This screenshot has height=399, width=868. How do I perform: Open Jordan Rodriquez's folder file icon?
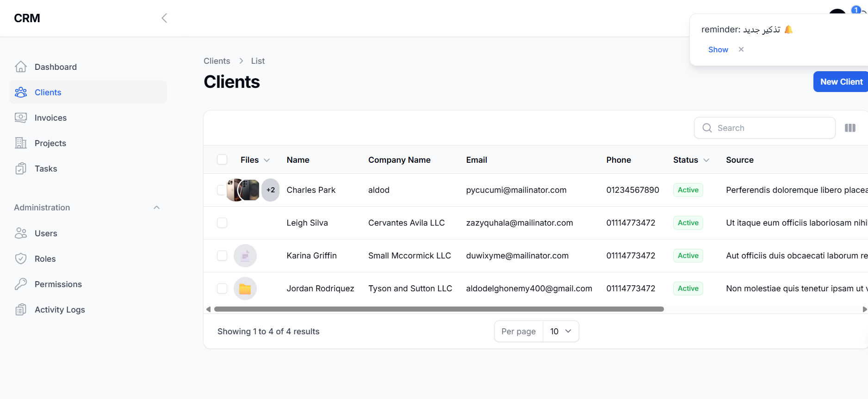(x=245, y=289)
